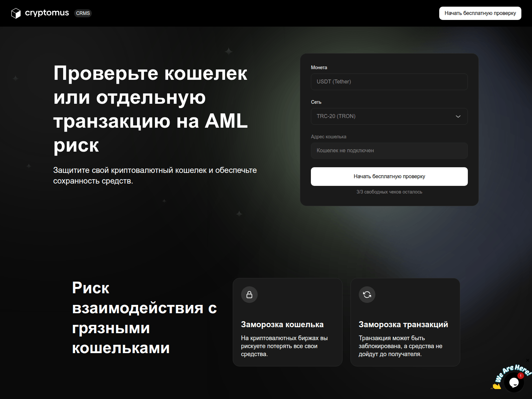Select the Монета field label
The width and height of the screenshot is (532, 399).
pyautogui.click(x=319, y=67)
